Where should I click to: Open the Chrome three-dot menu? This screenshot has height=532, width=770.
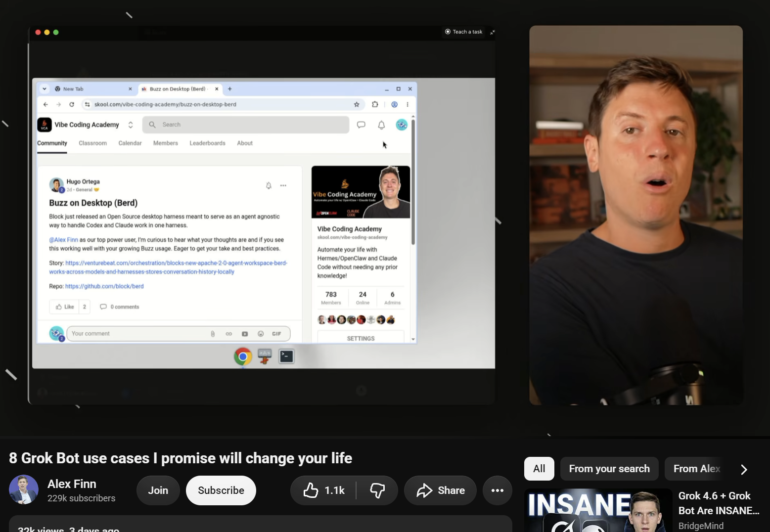tap(408, 104)
